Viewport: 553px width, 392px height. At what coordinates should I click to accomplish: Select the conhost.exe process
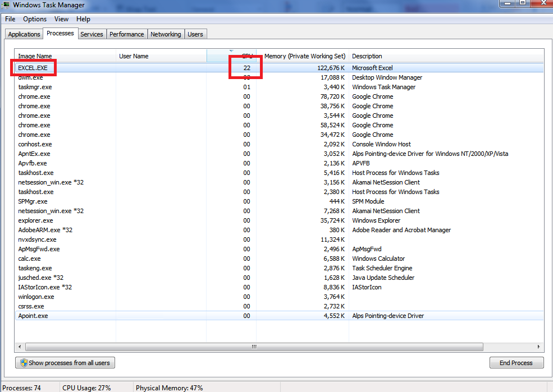point(279,144)
